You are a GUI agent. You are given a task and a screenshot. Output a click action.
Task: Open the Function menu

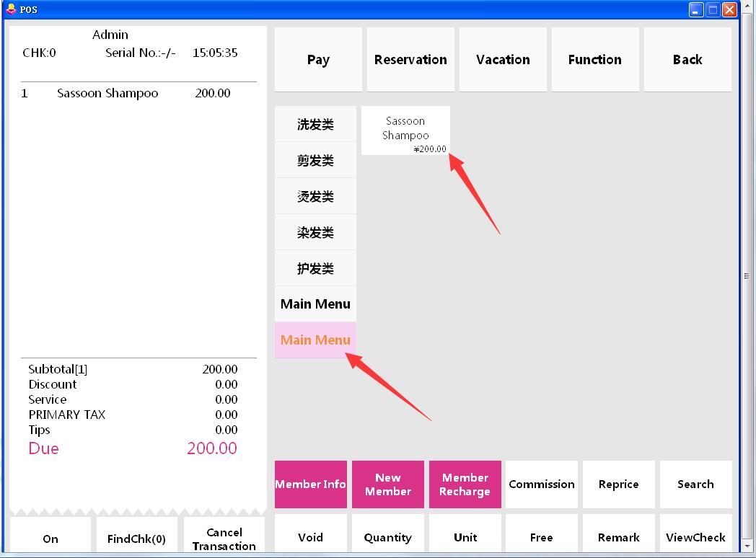click(x=595, y=59)
